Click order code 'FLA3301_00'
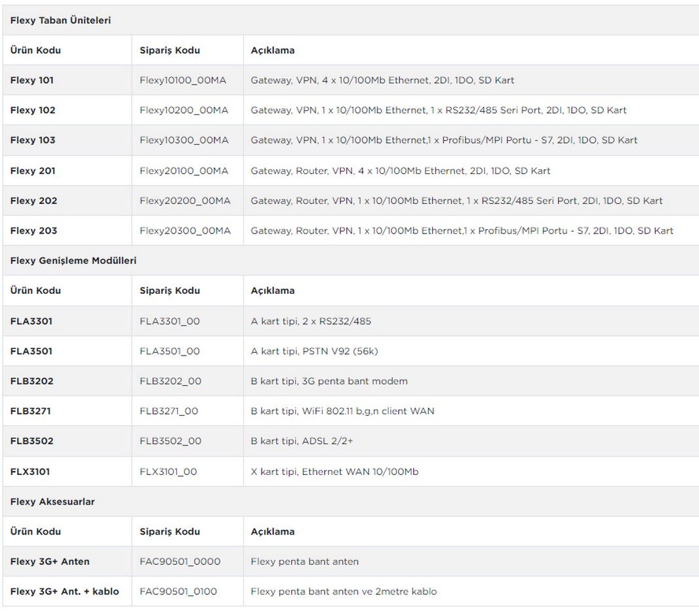 tap(169, 321)
